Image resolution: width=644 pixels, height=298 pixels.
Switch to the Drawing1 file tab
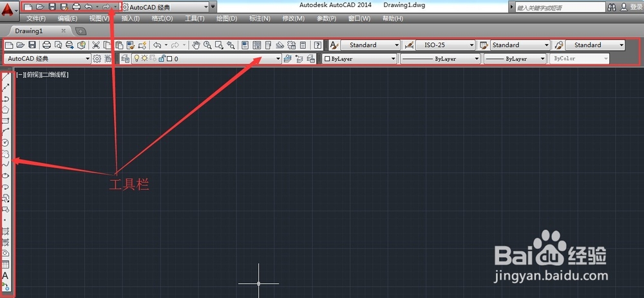pyautogui.click(x=29, y=31)
